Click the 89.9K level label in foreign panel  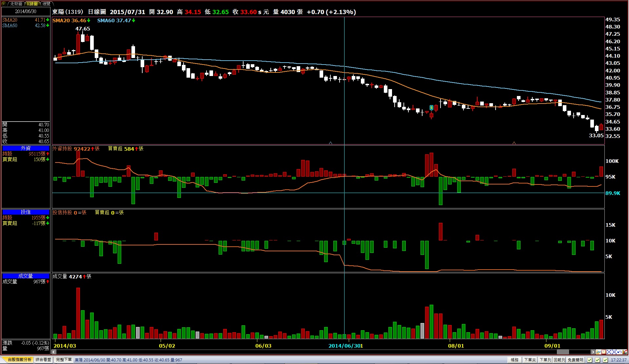[x=613, y=193]
